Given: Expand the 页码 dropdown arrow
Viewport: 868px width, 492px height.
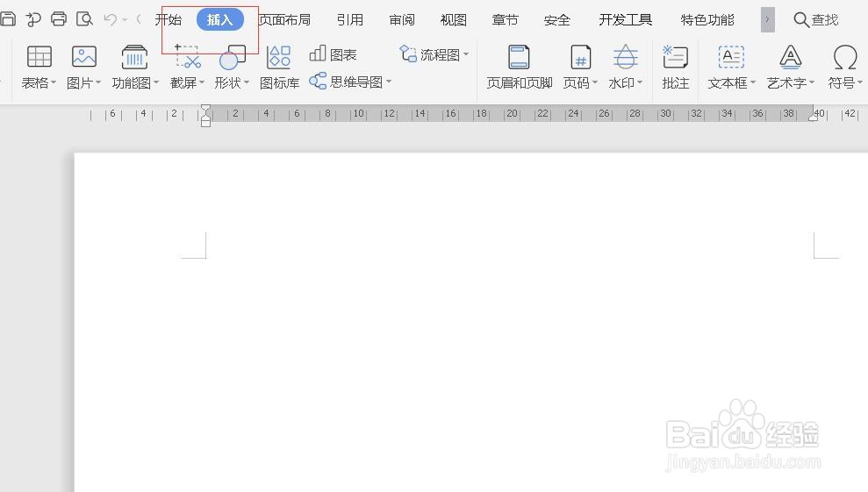Looking at the screenshot, I should (x=595, y=82).
